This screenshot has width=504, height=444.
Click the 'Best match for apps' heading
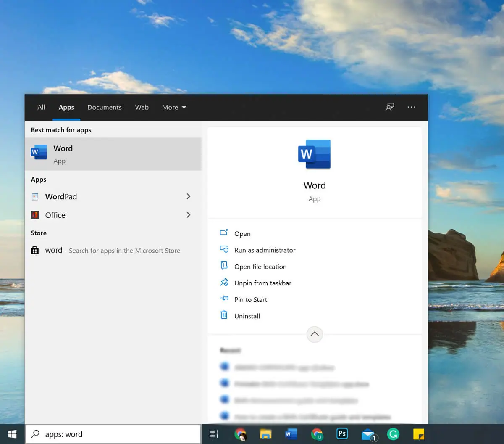coord(61,130)
